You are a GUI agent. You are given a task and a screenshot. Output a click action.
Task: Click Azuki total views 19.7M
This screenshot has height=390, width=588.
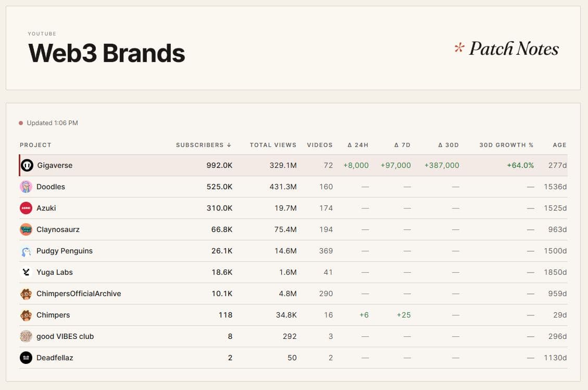tap(286, 208)
